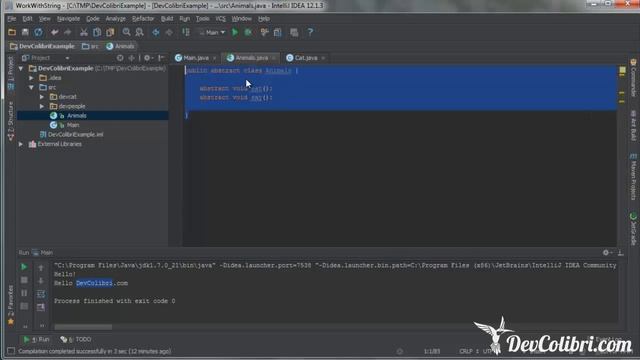Click the Back navigation arrow icon
The width and height of the screenshot is (640, 360).
[x=156, y=32]
